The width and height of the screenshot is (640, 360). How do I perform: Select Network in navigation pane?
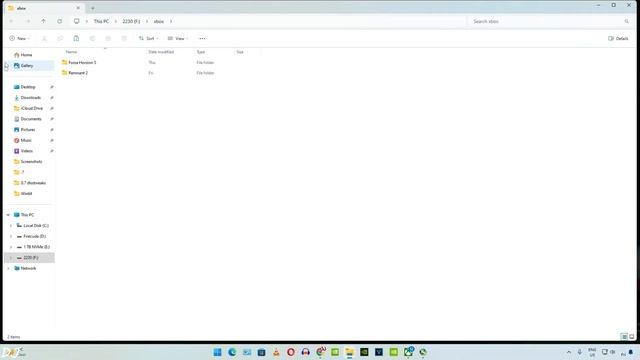point(29,268)
